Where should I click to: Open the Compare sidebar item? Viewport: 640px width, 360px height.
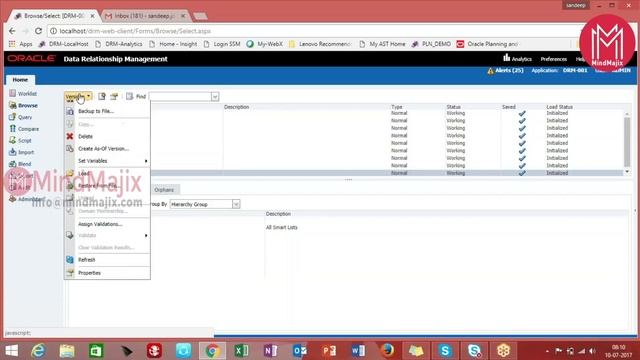(x=24, y=129)
